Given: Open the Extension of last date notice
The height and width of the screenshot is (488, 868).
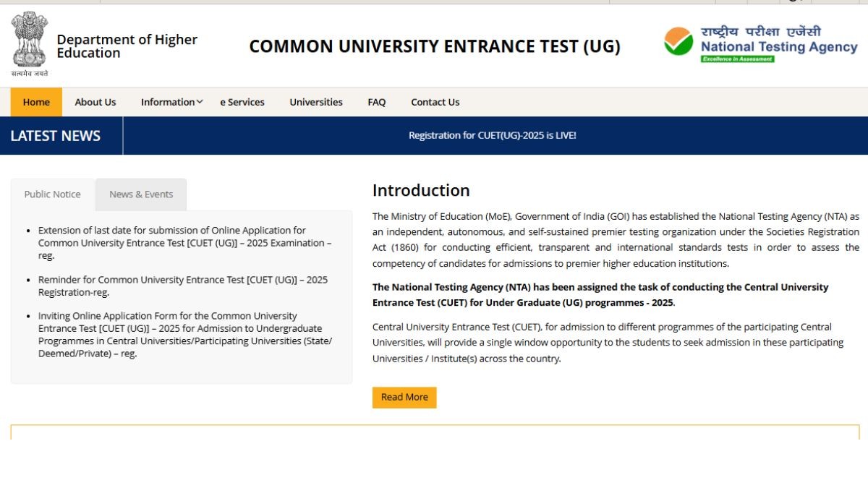Looking at the screenshot, I should coord(184,243).
